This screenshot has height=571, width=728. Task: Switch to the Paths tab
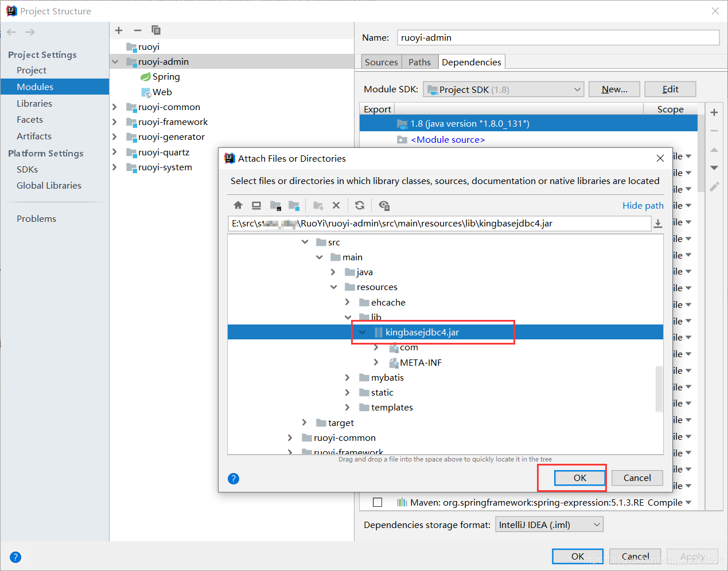(419, 62)
